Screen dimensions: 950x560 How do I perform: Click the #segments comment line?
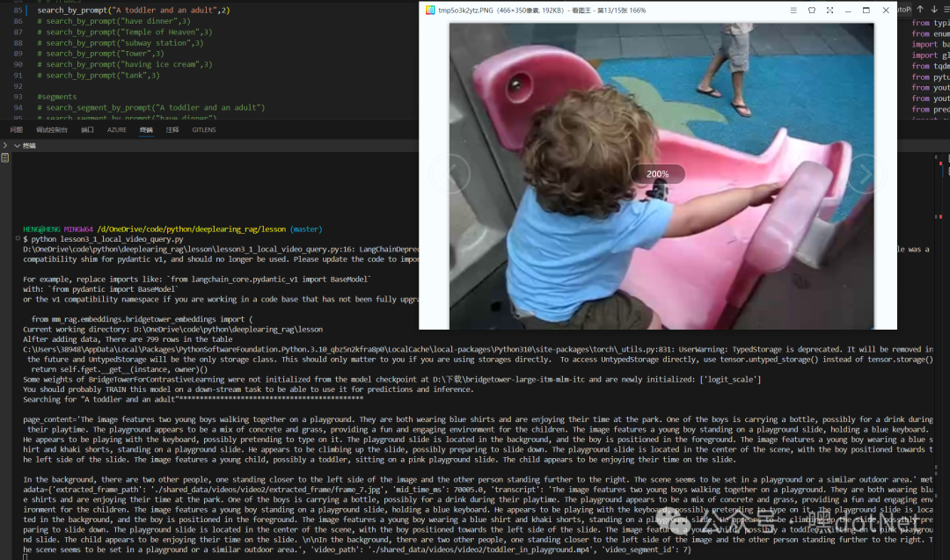click(x=56, y=97)
